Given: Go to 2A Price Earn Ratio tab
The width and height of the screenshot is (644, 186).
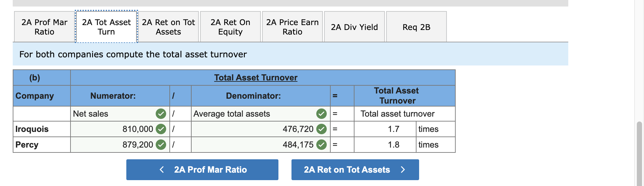Looking at the screenshot, I should (292, 27).
